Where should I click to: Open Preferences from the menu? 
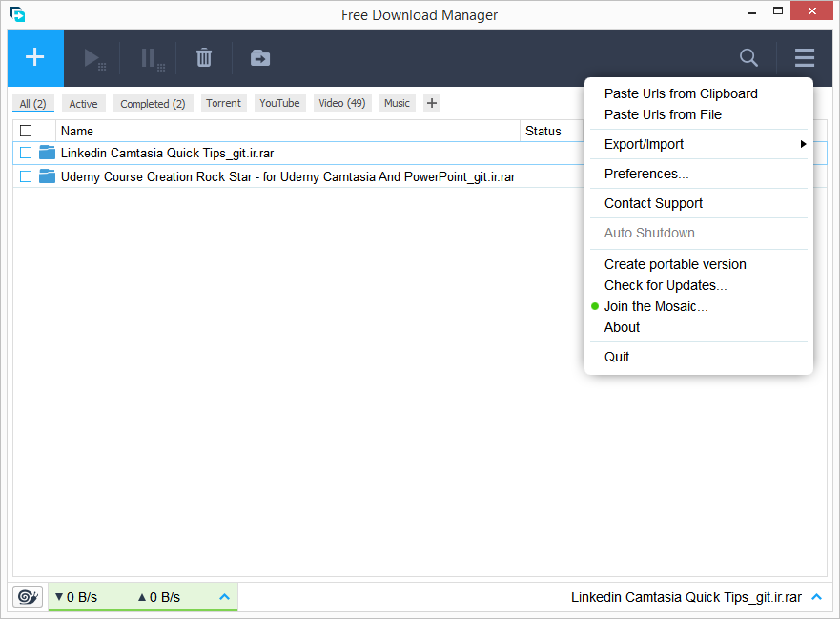click(645, 174)
